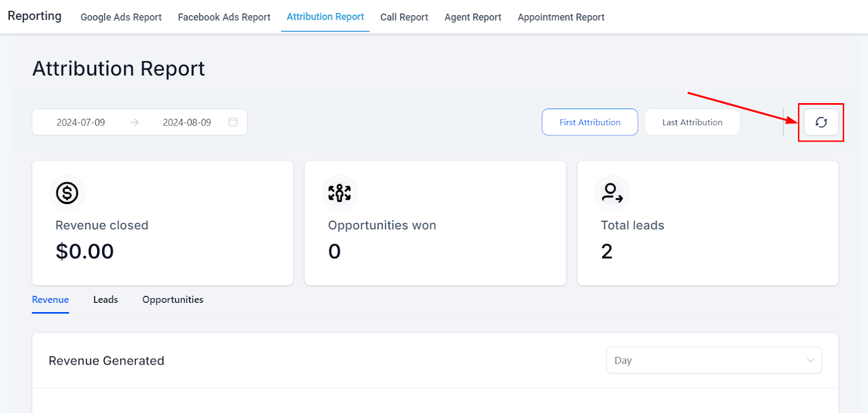Click the Total leads label
The width and height of the screenshot is (868, 413).
[633, 225]
